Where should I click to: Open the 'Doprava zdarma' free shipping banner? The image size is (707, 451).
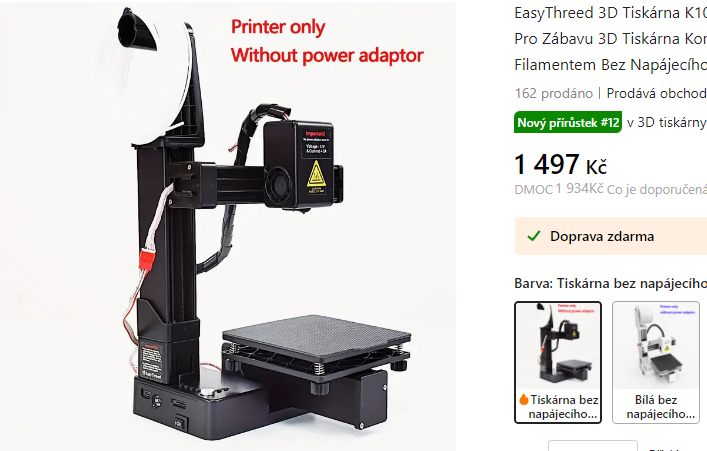[x=611, y=236]
